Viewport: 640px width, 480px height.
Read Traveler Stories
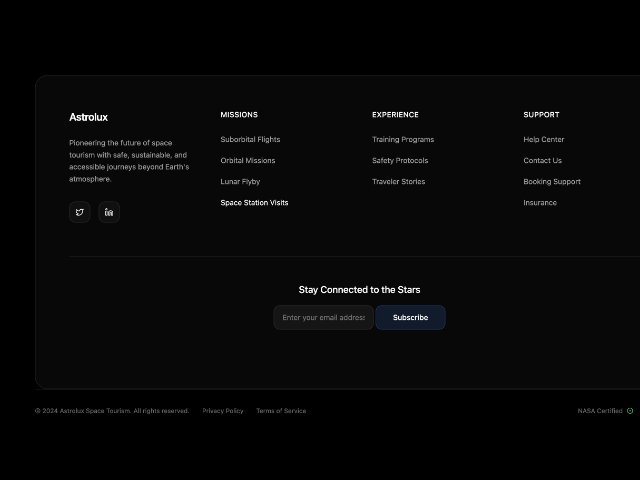[x=398, y=182]
